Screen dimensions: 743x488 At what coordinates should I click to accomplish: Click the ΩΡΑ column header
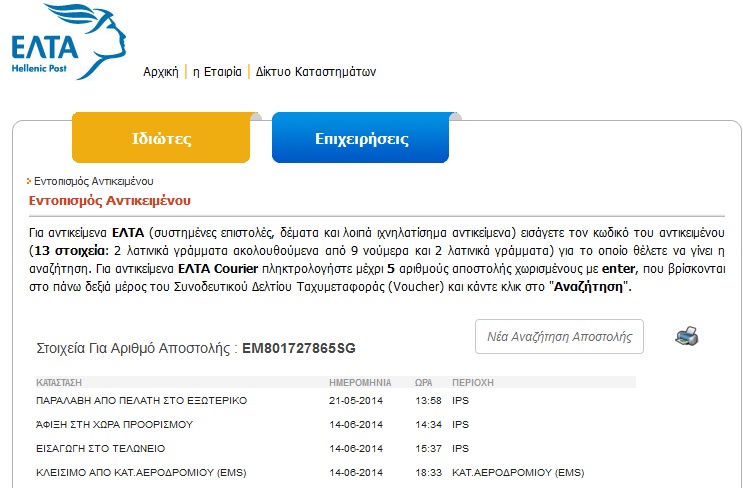(424, 382)
